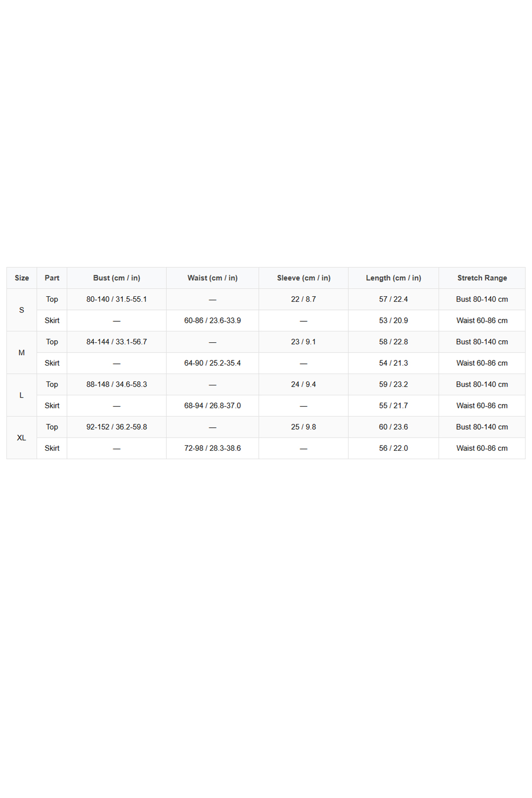Select the Stretch Range column header

(482, 278)
